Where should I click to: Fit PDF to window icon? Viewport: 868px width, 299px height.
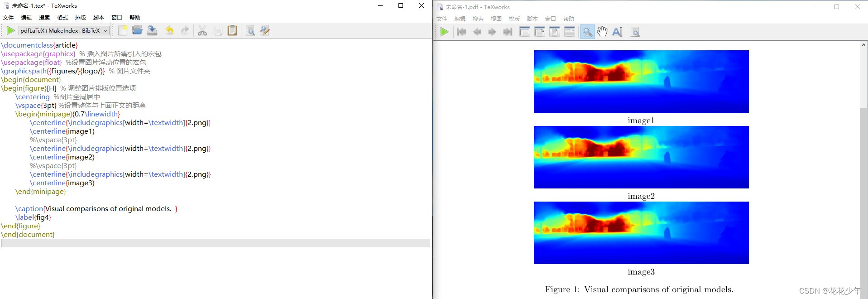pos(555,32)
